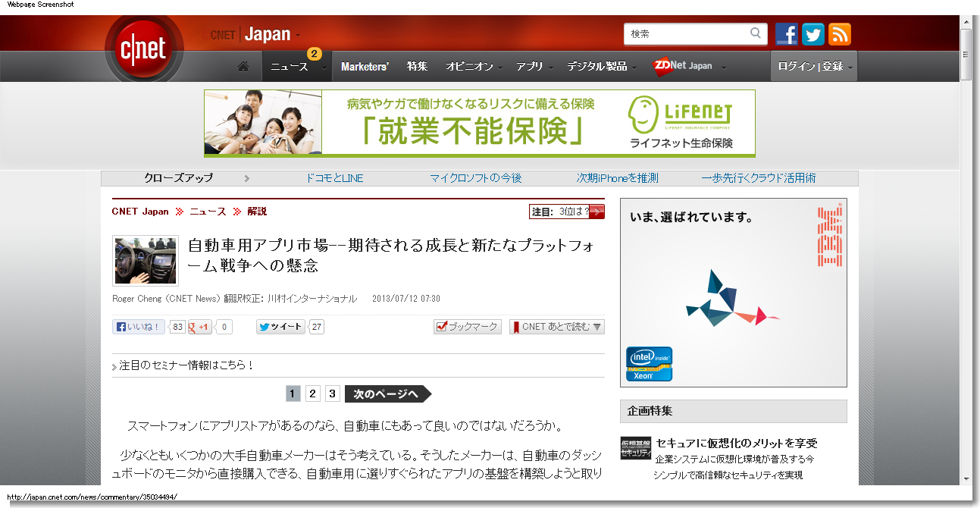
Task: Click the CNET Japan breadcrumb link
Action: coord(140,212)
